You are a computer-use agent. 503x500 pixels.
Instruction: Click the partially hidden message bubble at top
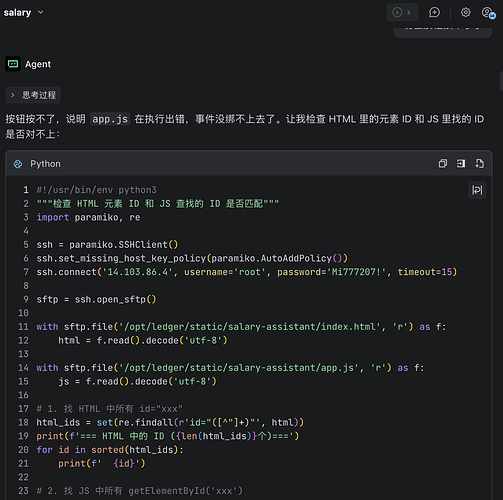(x=443, y=31)
